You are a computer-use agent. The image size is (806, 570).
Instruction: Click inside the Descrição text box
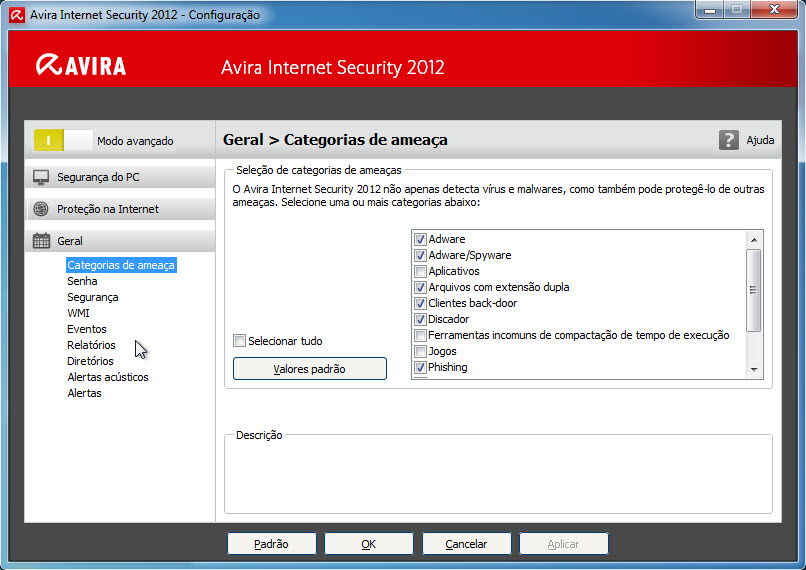(498, 476)
